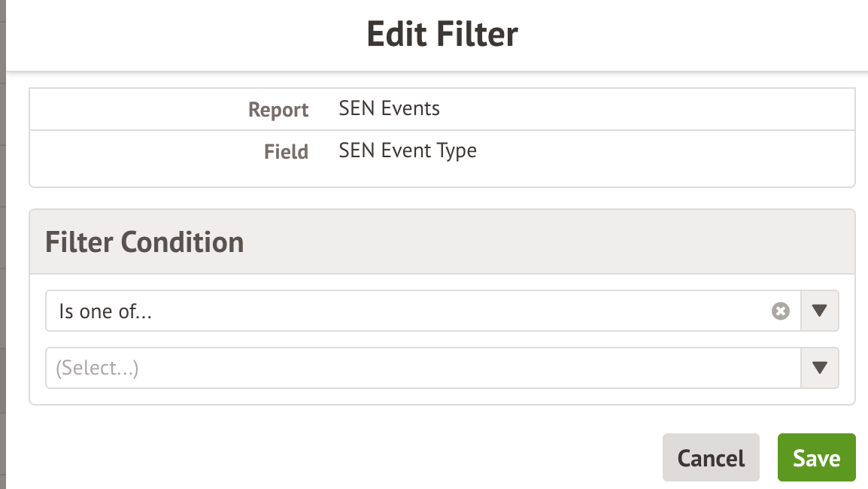
Task: Click the "Report" label
Action: click(x=278, y=110)
